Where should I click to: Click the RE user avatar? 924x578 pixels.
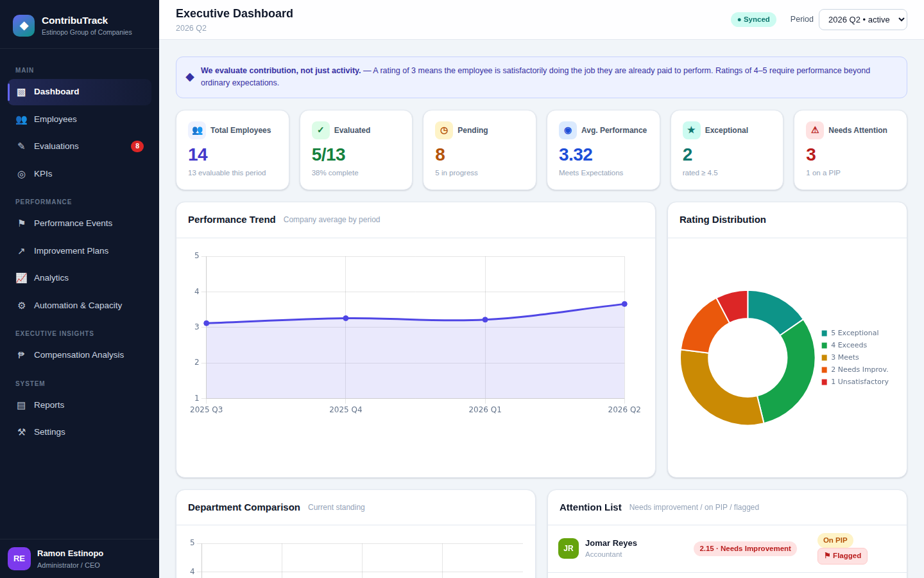[19, 559]
